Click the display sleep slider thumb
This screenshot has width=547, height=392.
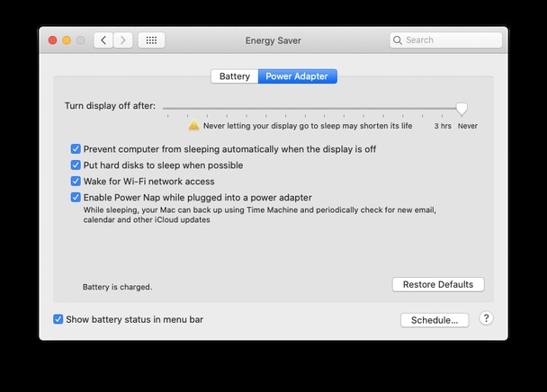[462, 109]
